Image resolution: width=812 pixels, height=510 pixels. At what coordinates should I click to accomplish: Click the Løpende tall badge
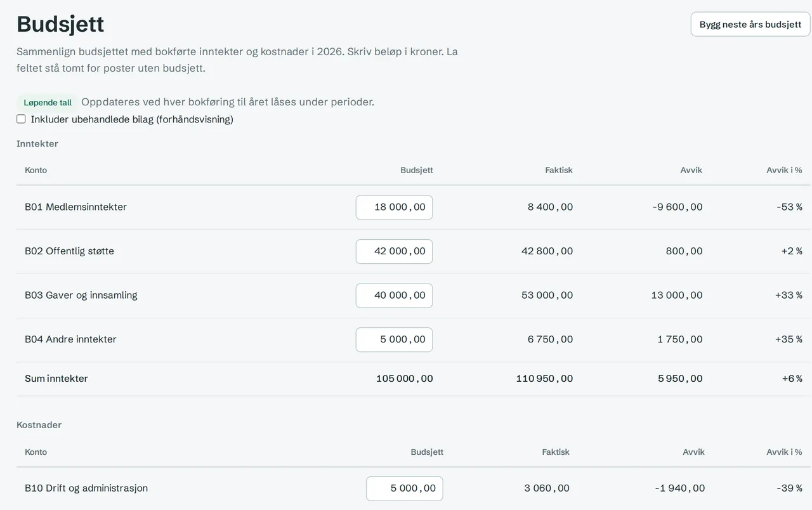pyautogui.click(x=48, y=103)
